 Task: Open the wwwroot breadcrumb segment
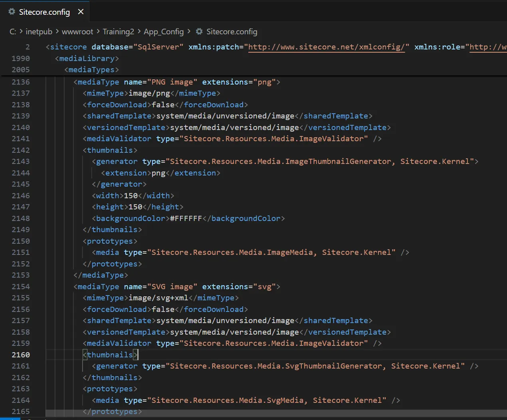(77, 32)
